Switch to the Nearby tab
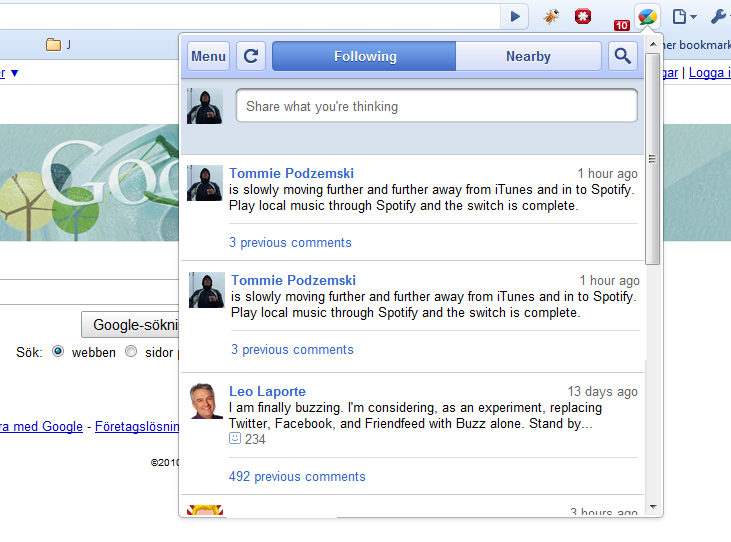The image size is (731, 542). tap(528, 56)
